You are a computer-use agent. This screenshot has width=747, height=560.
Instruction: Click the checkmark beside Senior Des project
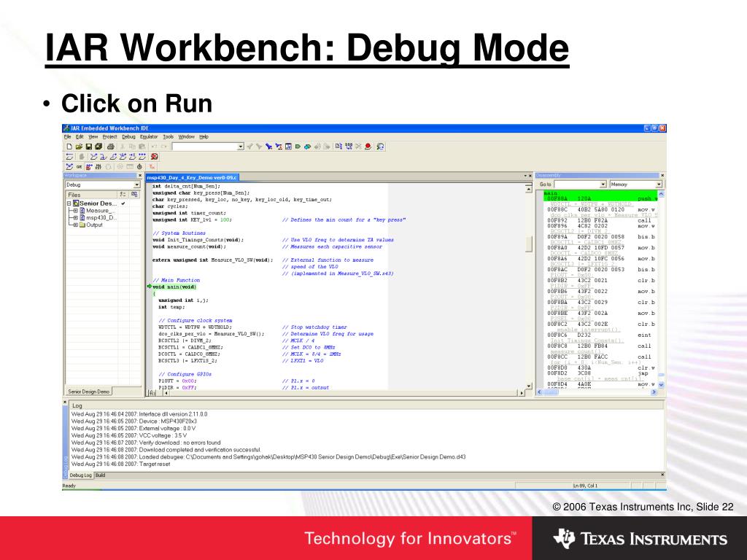tap(123, 203)
